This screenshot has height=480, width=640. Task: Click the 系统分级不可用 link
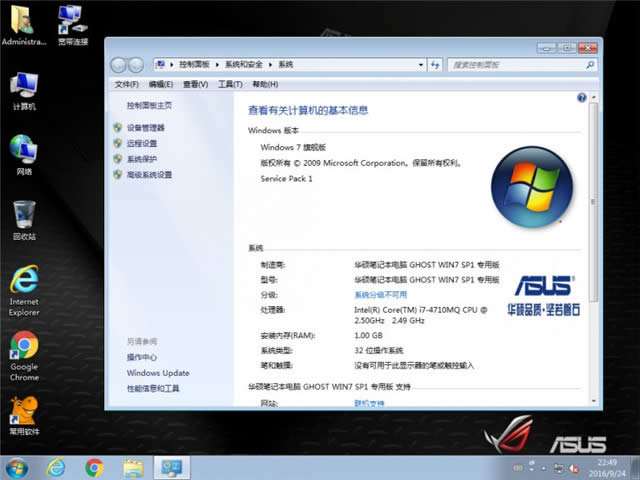[381, 295]
